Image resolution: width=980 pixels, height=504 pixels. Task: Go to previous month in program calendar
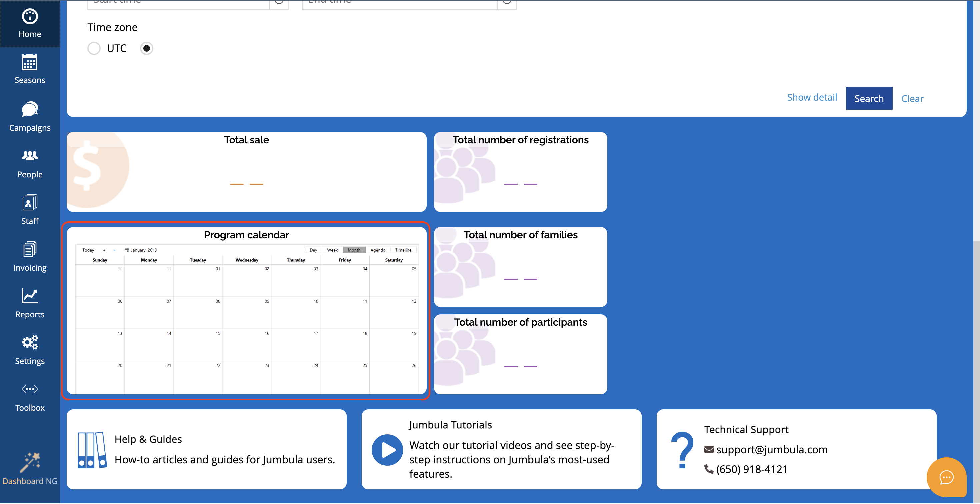pos(104,250)
